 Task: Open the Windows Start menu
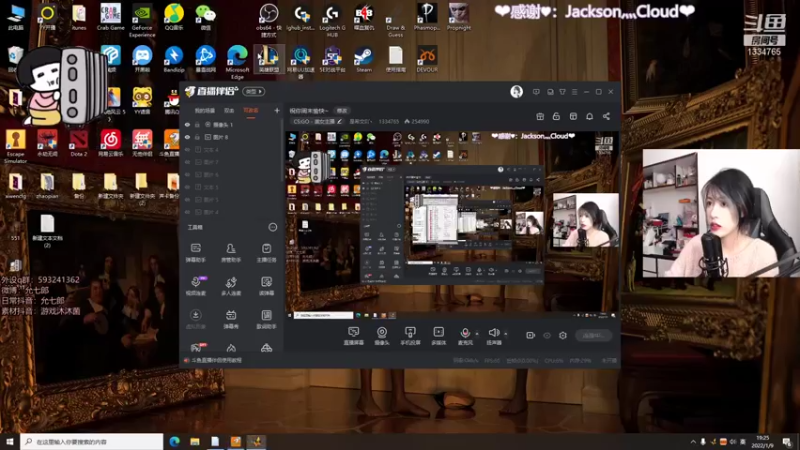(10, 441)
